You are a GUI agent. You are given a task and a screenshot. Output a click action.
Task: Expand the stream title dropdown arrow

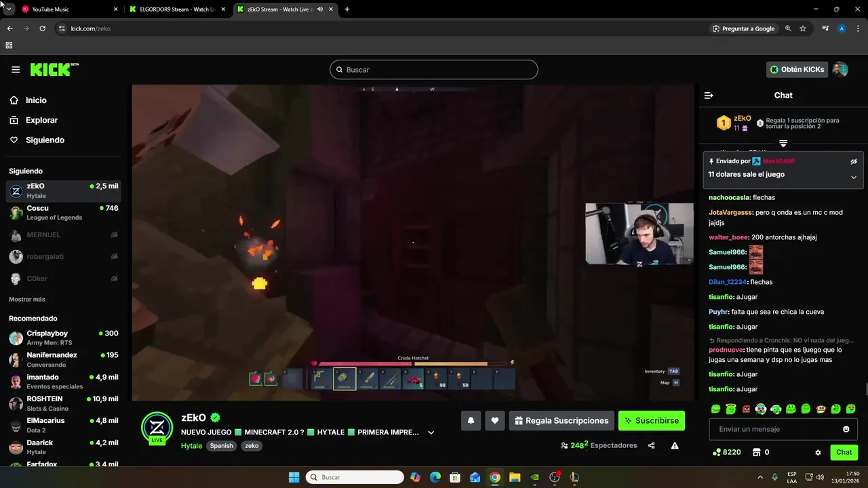tap(431, 432)
